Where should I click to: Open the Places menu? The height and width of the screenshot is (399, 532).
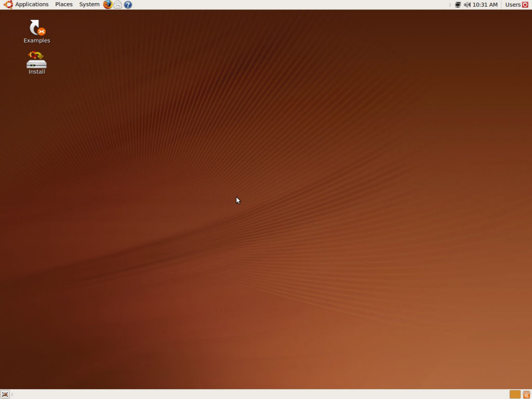click(x=64, y=5)
